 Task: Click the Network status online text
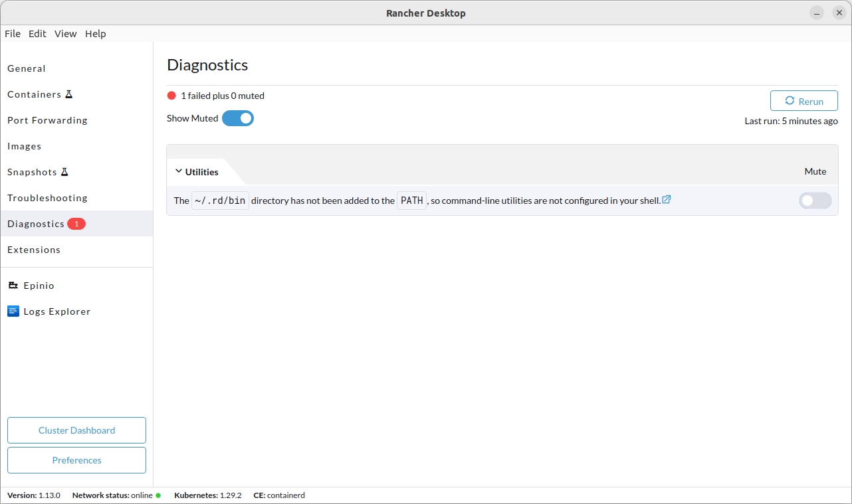click(112, 495)
